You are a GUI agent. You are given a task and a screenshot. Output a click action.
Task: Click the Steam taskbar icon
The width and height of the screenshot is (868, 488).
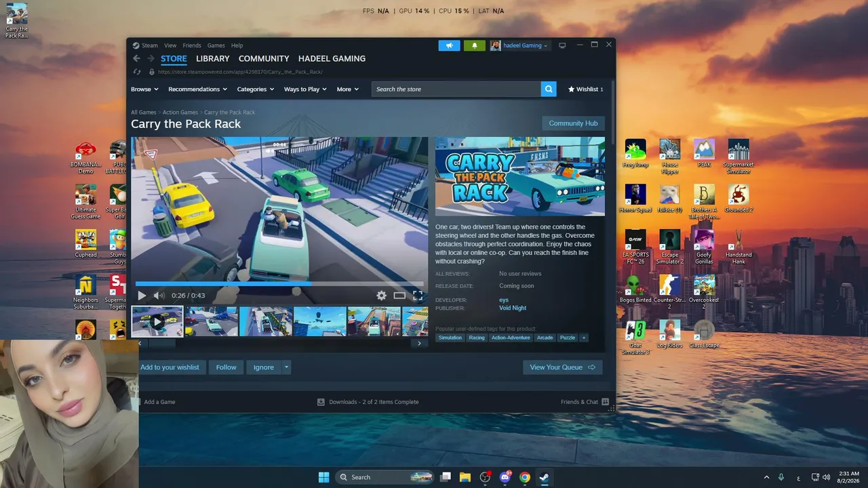point(545,477)
